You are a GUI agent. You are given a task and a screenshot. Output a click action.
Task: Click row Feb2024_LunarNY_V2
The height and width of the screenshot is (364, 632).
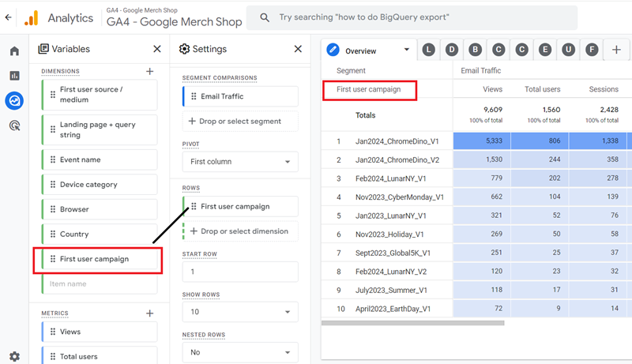pyautogui.click(x=391, y=272)
